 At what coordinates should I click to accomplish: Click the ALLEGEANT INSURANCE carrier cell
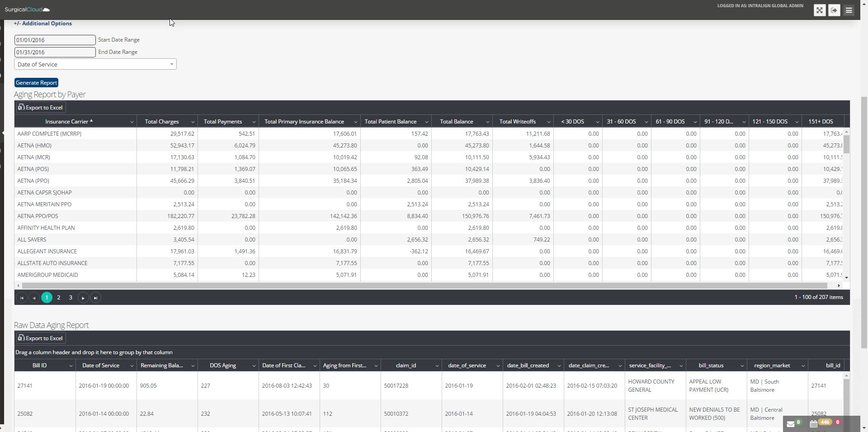[x=75, y=252]
